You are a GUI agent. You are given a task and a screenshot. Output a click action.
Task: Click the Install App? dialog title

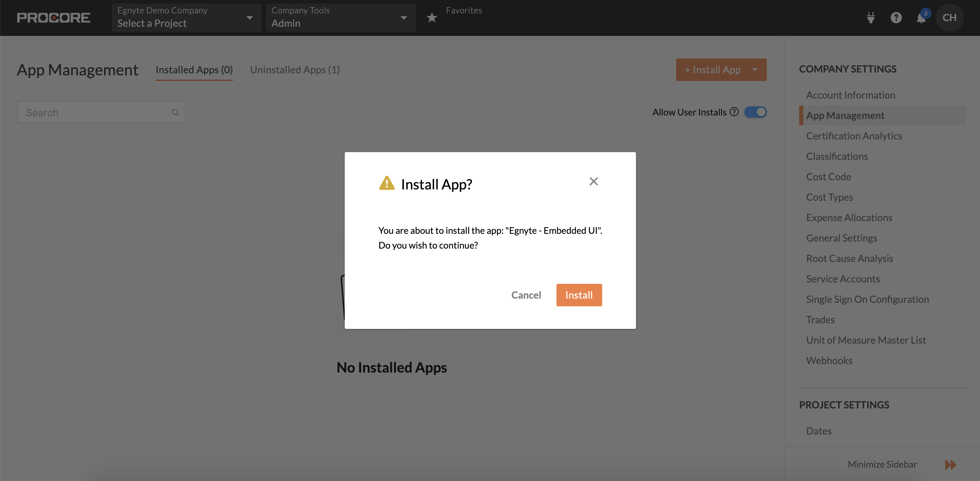(x=437, y=184)
